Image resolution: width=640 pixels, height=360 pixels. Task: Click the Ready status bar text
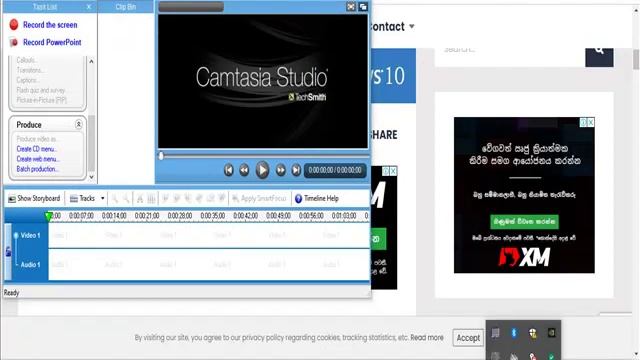[11, 293]
